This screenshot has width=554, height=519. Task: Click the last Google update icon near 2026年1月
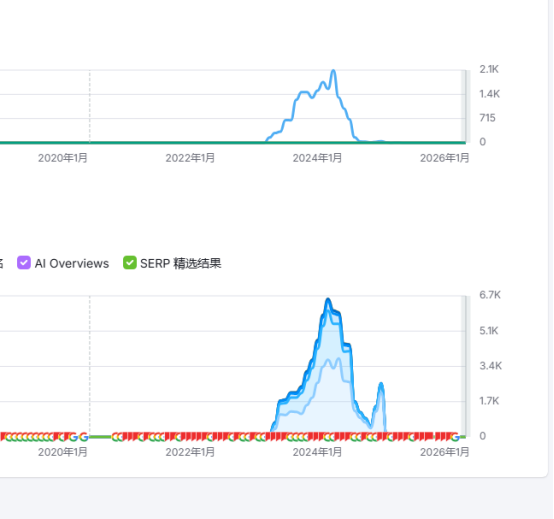point(455,437)
